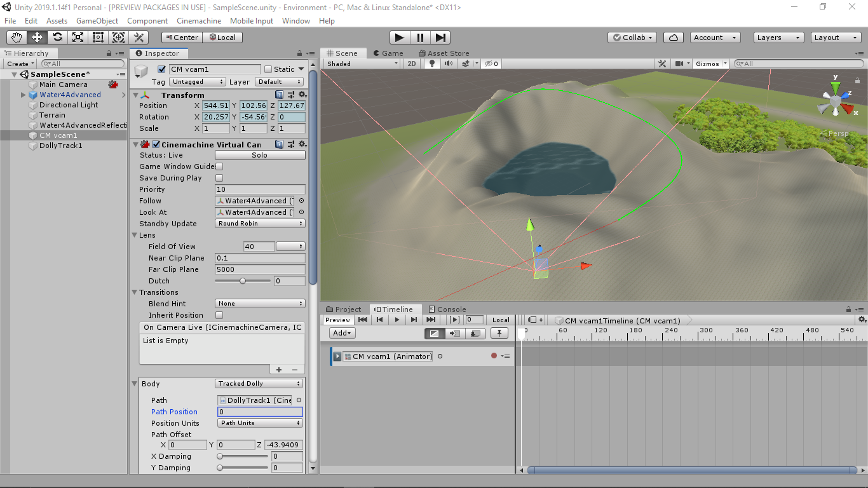868x488 pixels.
Task: Open Transform component gear settings
Action: pos(302,95)
